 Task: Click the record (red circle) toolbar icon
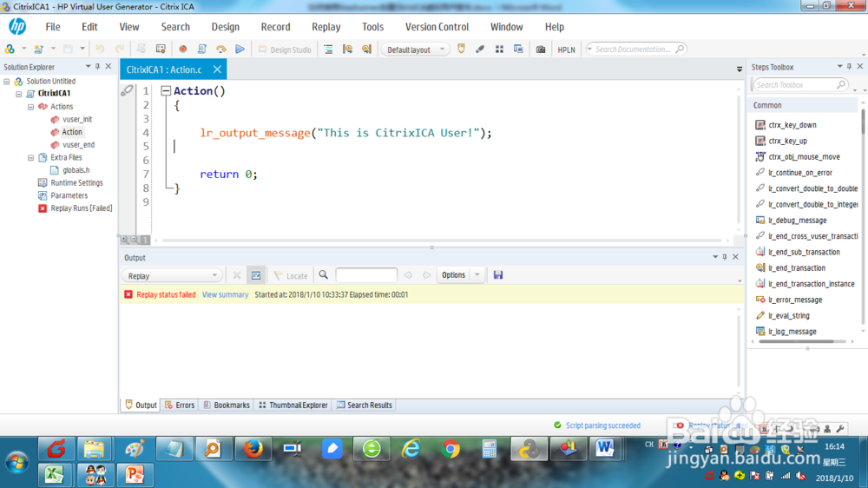[182, 49]
